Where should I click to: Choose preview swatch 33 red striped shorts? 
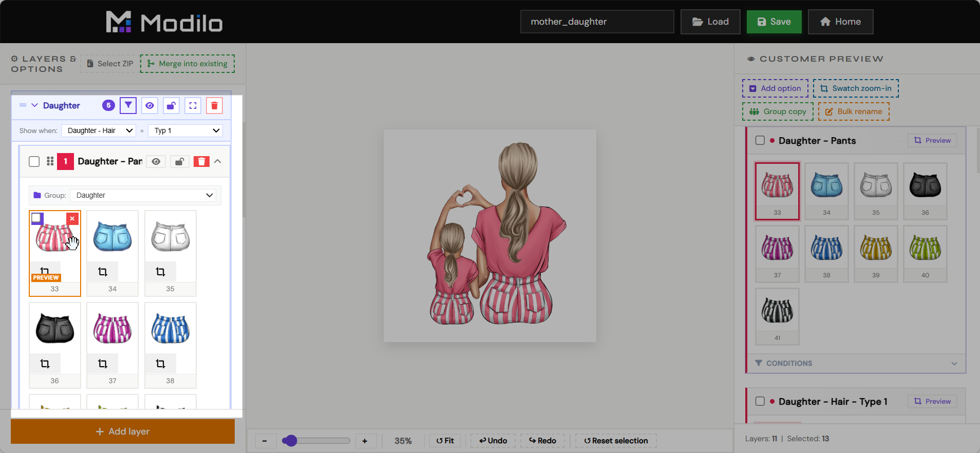tap(777, 191)
